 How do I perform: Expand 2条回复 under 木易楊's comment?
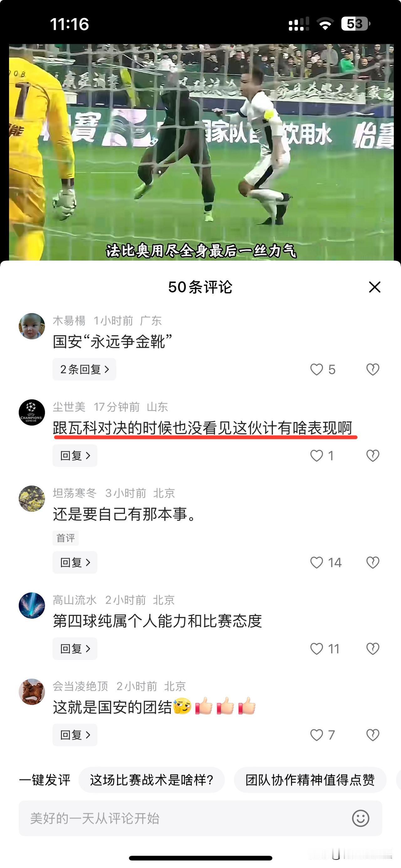(84, 369)
